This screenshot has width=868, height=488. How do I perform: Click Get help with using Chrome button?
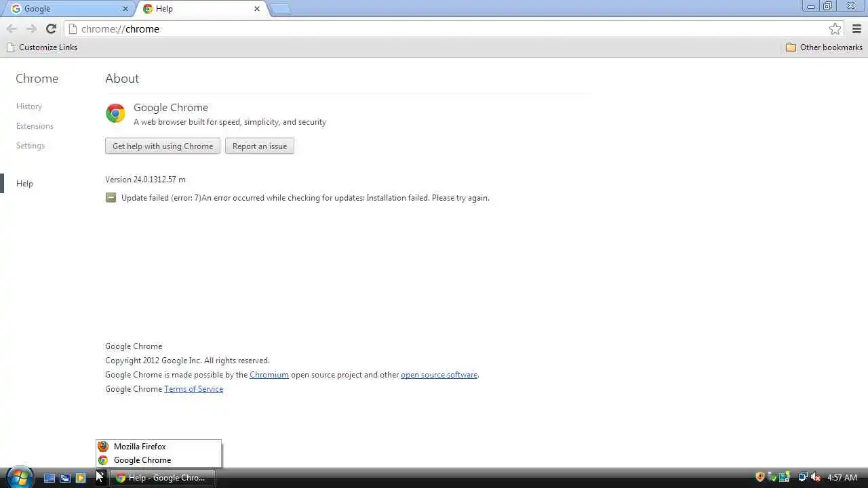click(x=163, y=146)
